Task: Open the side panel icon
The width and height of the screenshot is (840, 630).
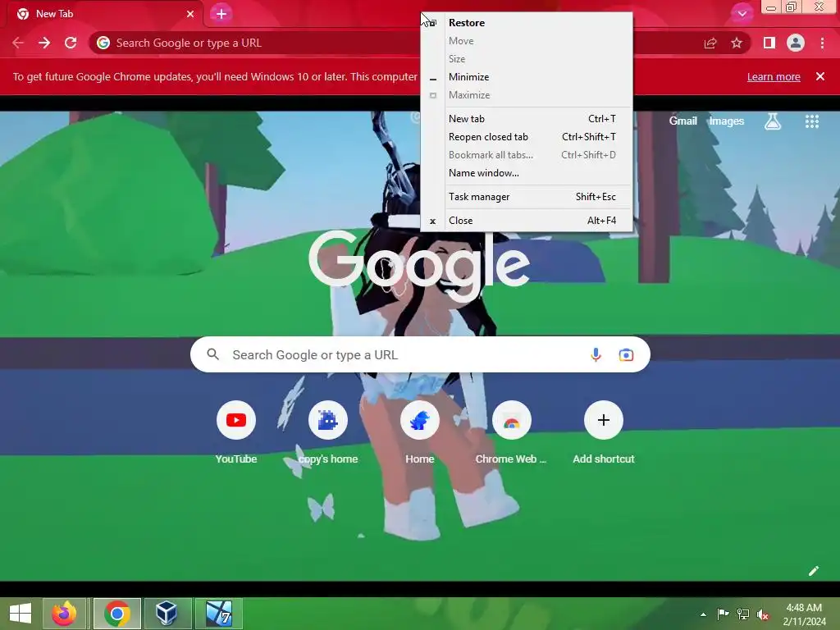Action: click(769, 43)
